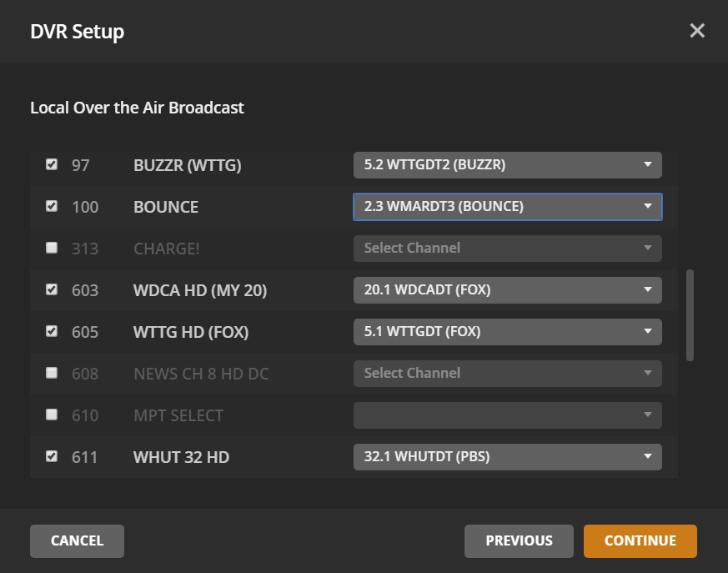This screenshot has height=573, width=728.
Task: Open the 5.2 WTTGDT2 (BUZZR) dropdown
Action: (507, 165)
